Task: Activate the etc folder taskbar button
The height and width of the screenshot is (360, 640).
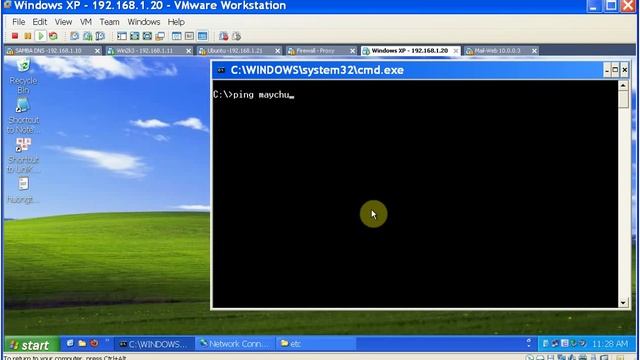Action: [317, 344]
